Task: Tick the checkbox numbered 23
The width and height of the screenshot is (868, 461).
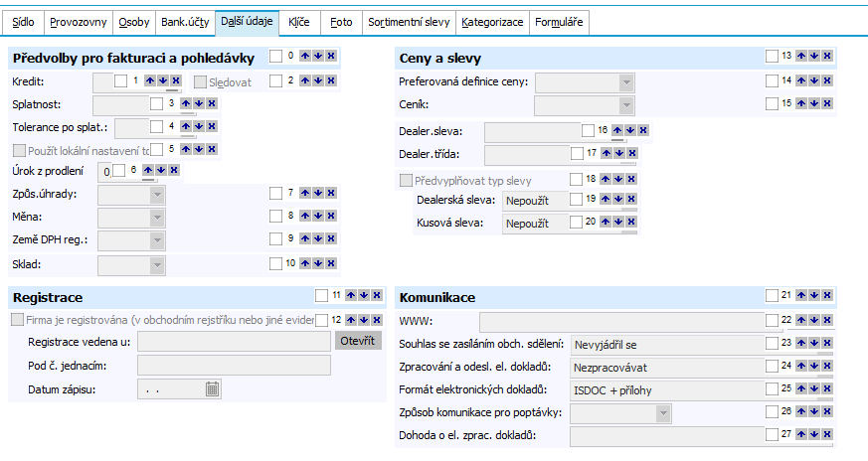Action: click(x=772, y=343)
